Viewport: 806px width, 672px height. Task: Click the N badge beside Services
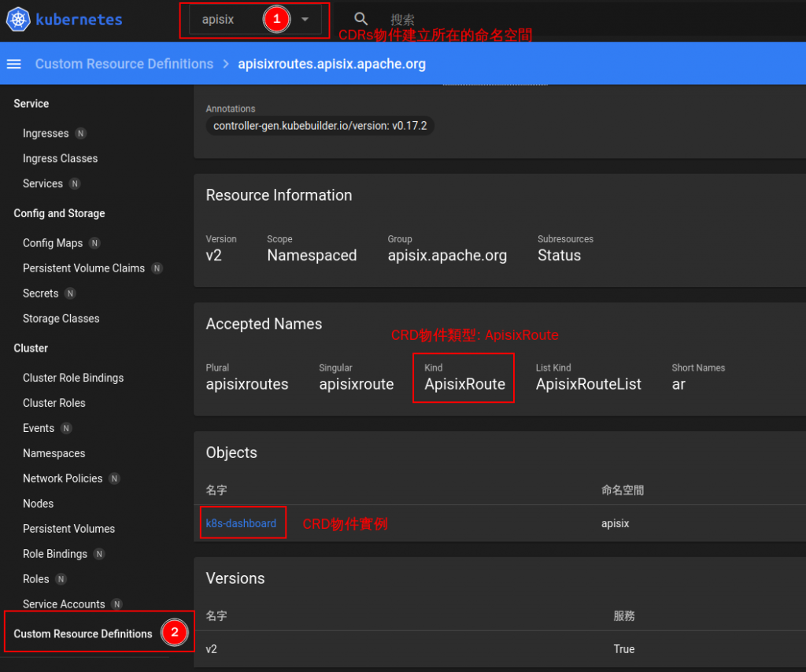(x=75, y=183)
